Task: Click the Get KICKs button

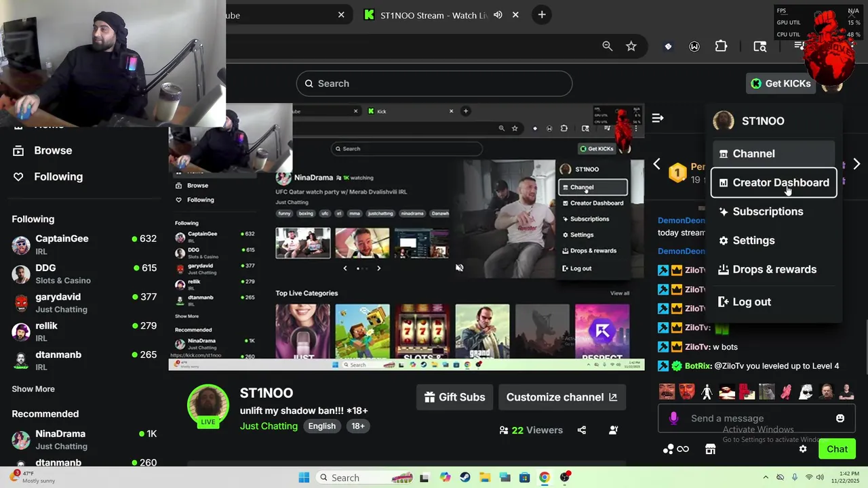Action: pos(781,83)
